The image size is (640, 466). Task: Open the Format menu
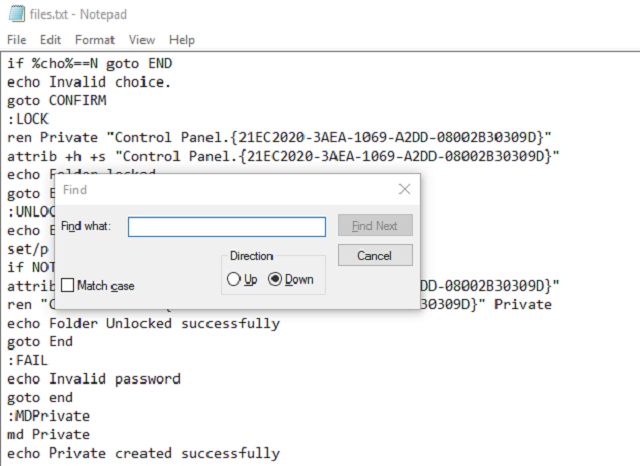tap(95, 40)
